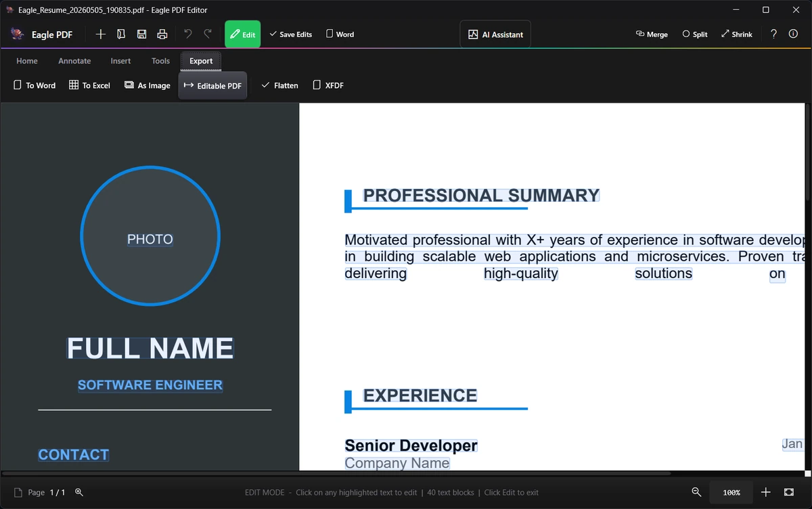Image resolution: width=812 pixels, height=509 pixels.
Task: Click the horizontal scrollbar thumb at bottom
Action: pyautogui.click(x=336, y=473)
